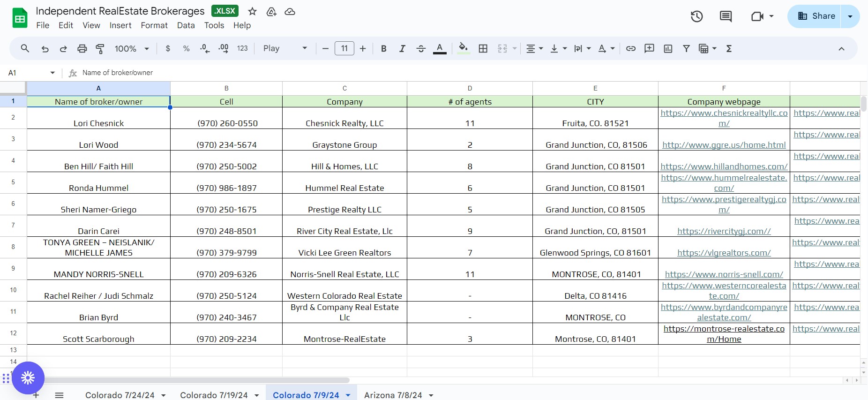868x400 pixels.
Task: Open the Play font dropdown
Action: tap(285, 48)
